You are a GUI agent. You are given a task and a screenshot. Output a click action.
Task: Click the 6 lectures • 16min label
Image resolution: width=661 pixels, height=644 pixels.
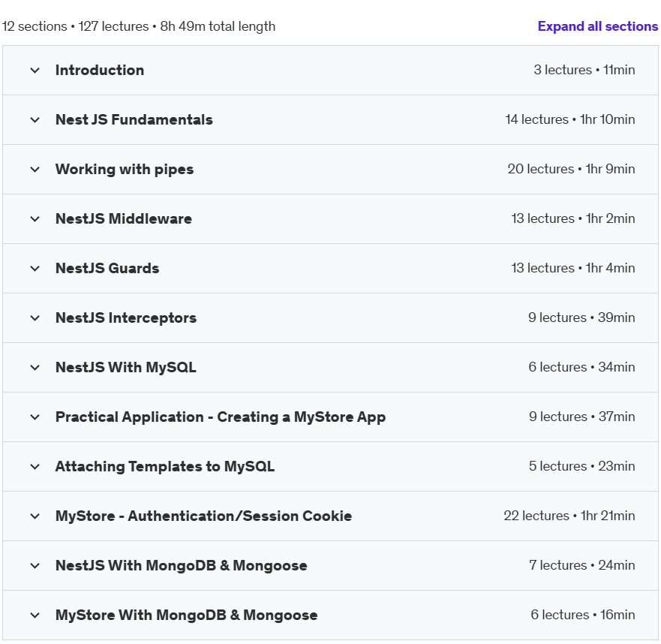pos(583,615)
